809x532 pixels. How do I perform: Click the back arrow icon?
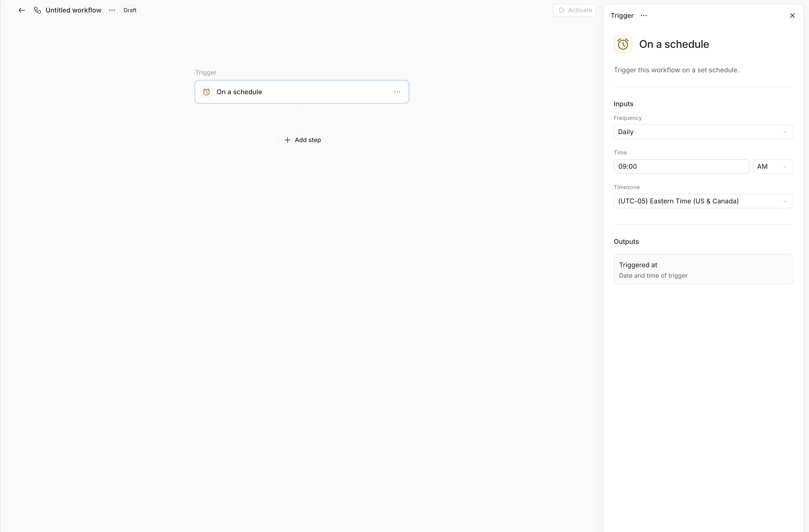coord(22,10)
